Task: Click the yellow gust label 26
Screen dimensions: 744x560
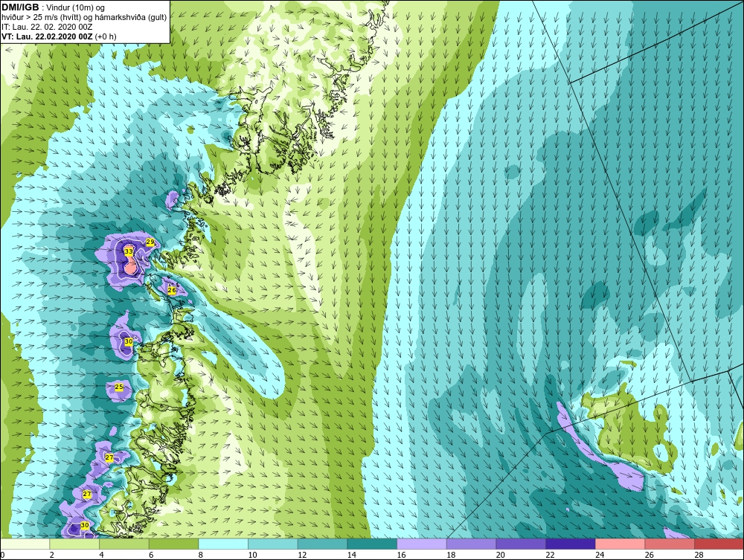Action: pyautogui.click(x=172, y=290)
